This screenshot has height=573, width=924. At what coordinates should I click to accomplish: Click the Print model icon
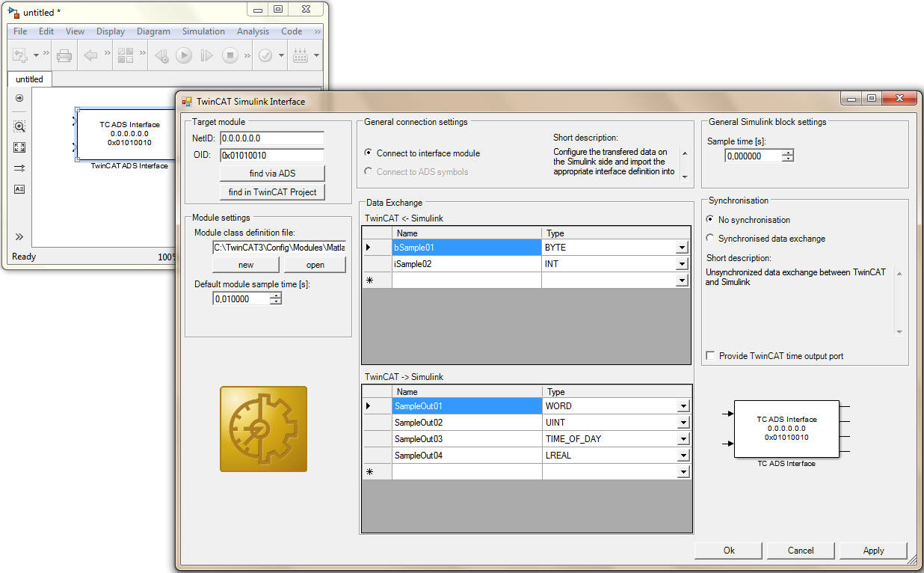[64, 55]
